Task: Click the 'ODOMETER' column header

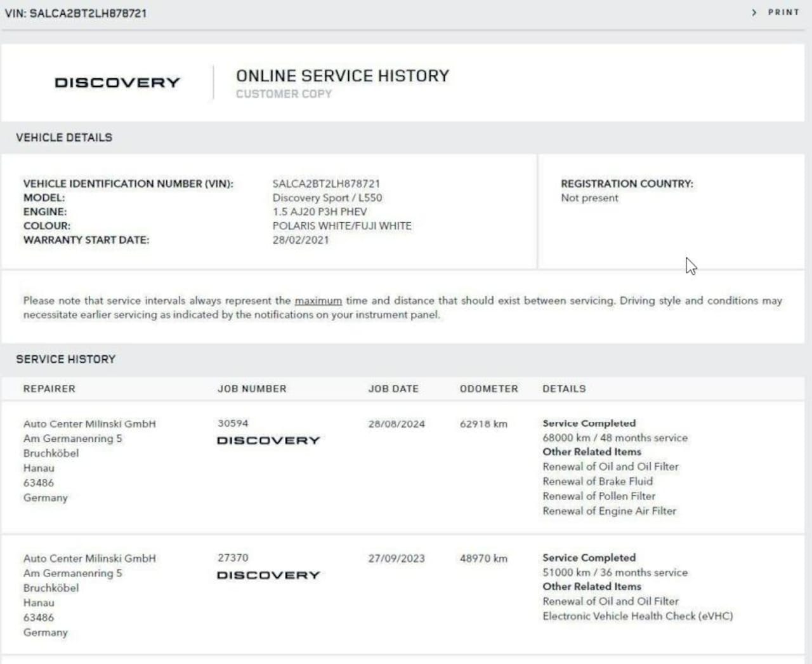Action: tap(489, 388)
